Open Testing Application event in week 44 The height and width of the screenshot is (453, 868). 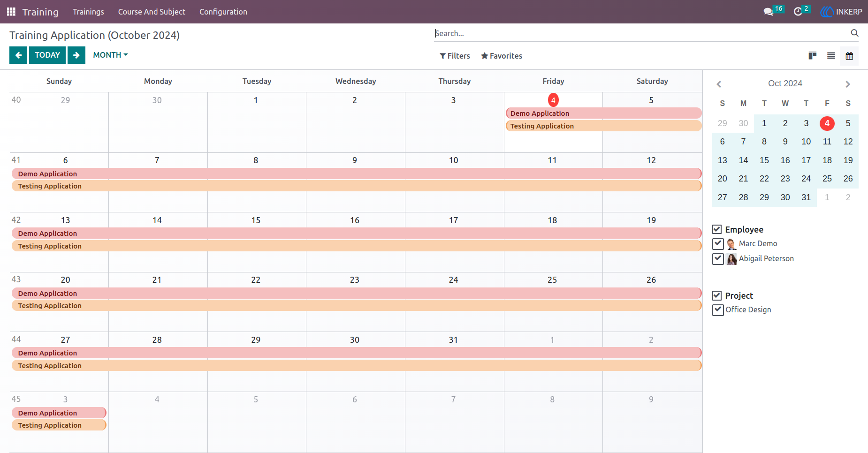(357, 365)
